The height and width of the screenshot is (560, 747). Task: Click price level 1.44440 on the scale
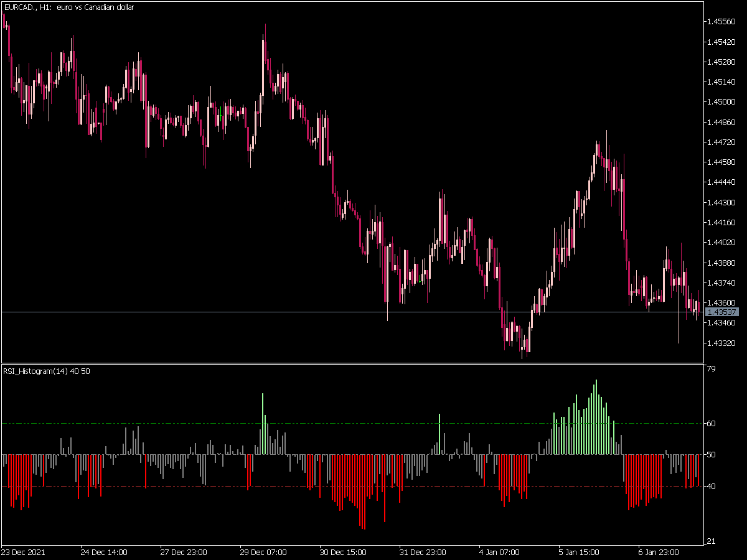722,182
